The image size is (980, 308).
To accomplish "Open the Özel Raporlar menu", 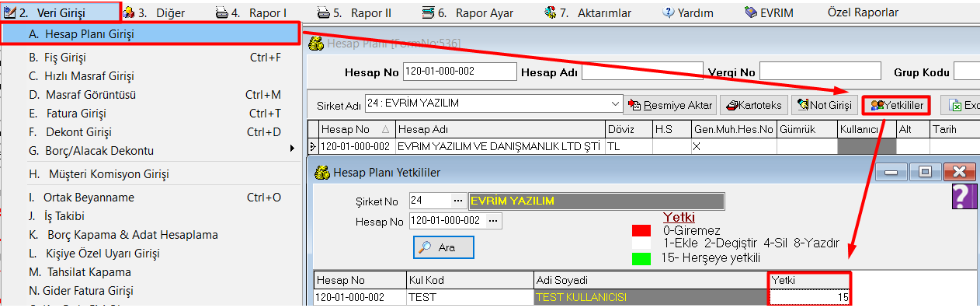I will tap(863, 12).
